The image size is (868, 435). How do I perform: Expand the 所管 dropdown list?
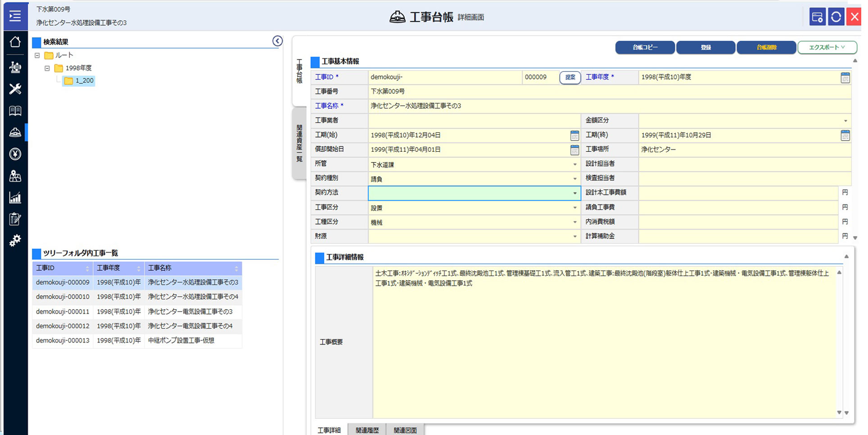[574, 164]
